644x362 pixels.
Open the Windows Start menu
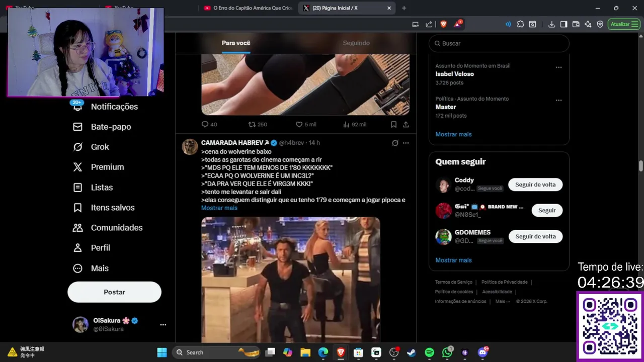tap(162, 352)
